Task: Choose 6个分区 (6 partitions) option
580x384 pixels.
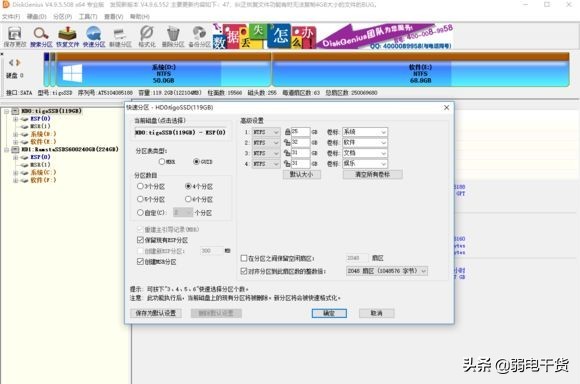Action: click(x=188, y=199)
